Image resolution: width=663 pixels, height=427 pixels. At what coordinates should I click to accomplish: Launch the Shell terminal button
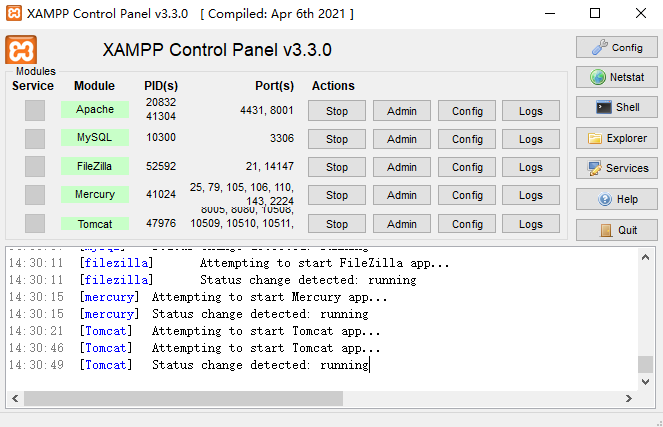(x=616, y=107)
